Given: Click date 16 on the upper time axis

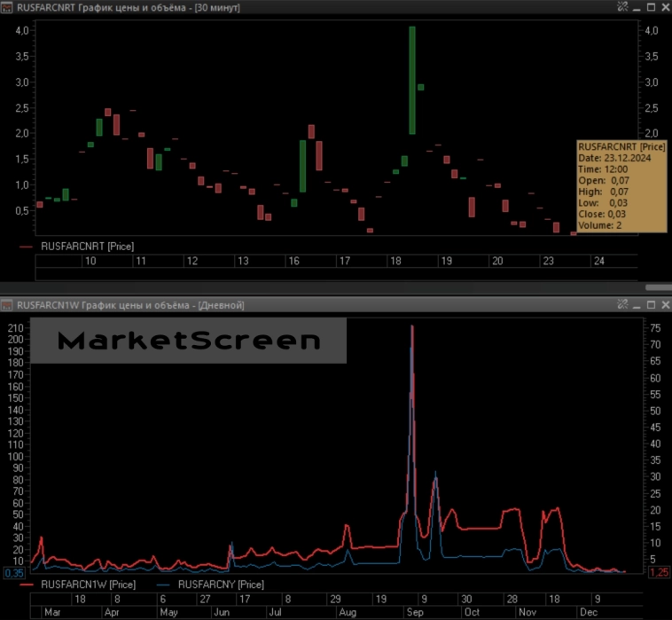Looking at the screenshot, I should pyautogui.click(x=293, y=261).
